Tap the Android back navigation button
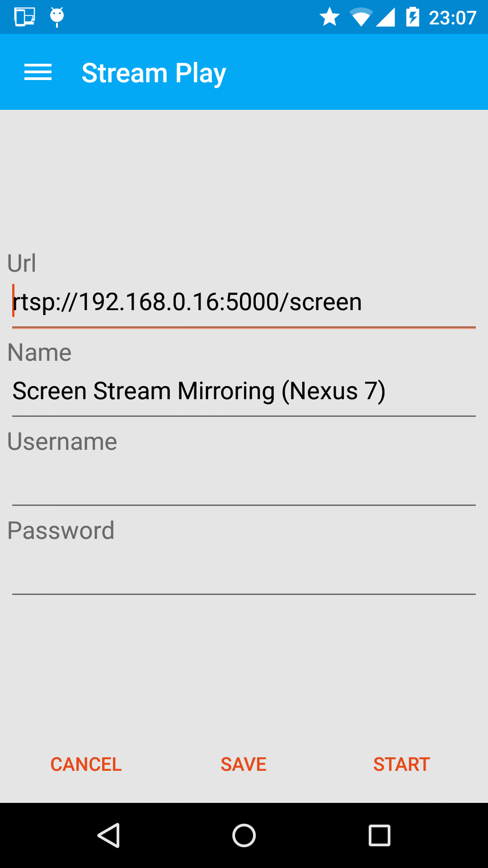 (108, 835)
